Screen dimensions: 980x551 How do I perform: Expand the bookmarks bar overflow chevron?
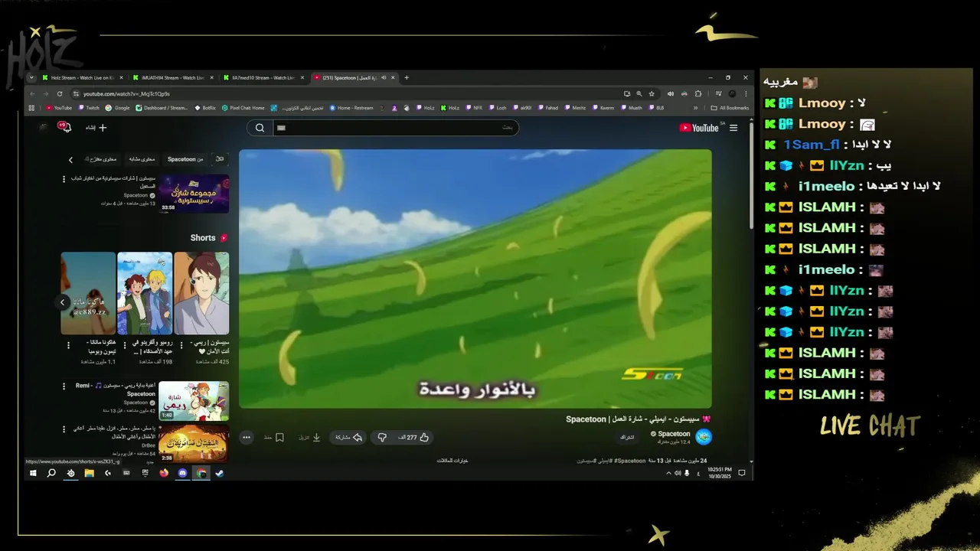[x=696, y=108]
